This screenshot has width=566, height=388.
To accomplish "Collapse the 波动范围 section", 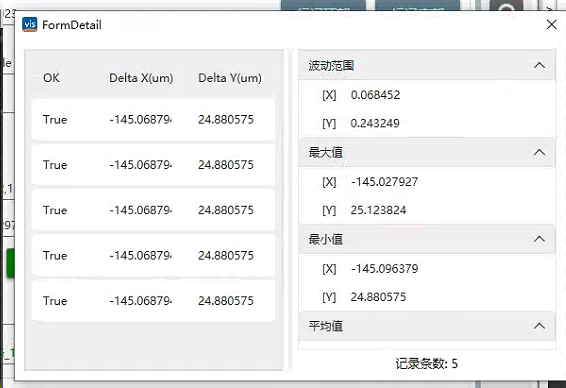I will pyautogui.click(x=539, y=65).
